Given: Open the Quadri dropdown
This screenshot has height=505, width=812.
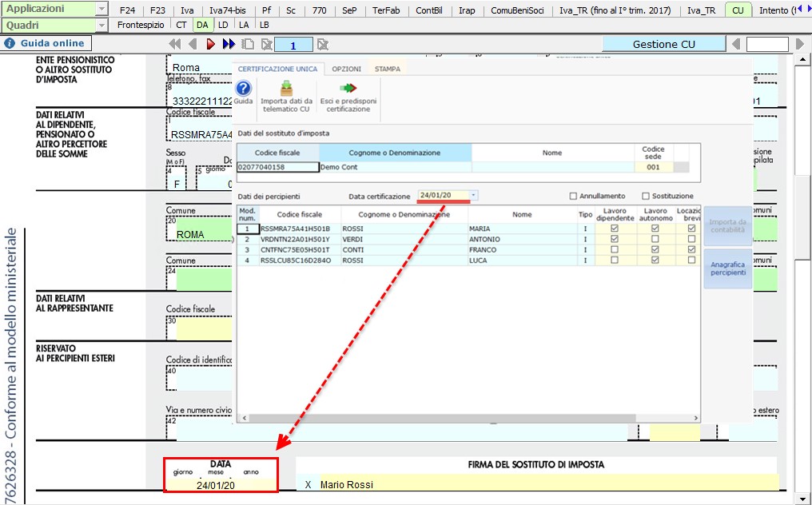Looking at the screenshot, I should tap(101, 25).
